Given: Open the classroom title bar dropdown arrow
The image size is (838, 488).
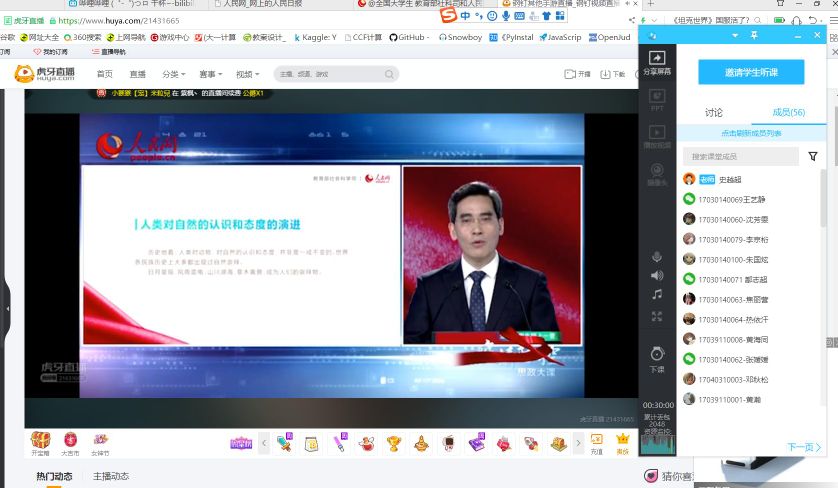Looking at the screenshot, I should click(x=733, y=36).
